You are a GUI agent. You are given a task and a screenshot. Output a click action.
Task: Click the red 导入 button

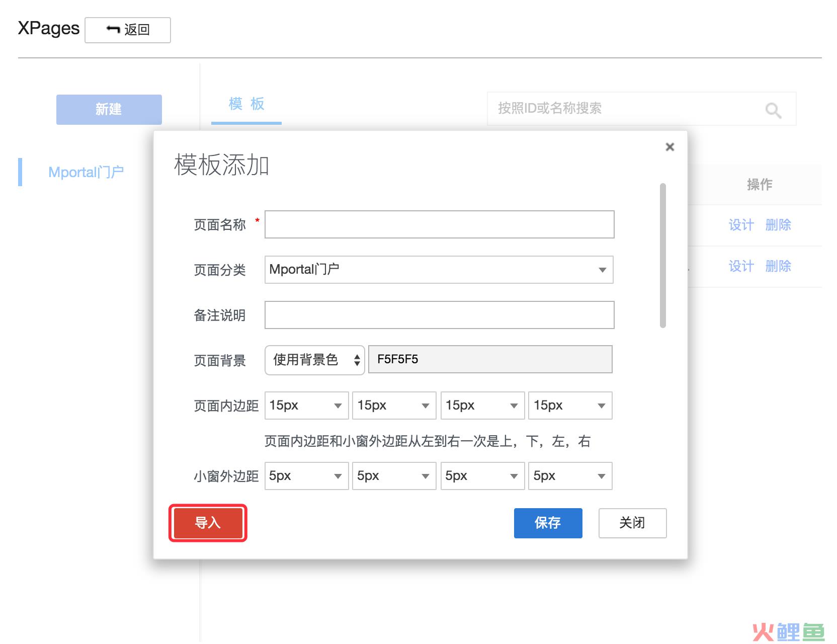[x=208, y=523]
